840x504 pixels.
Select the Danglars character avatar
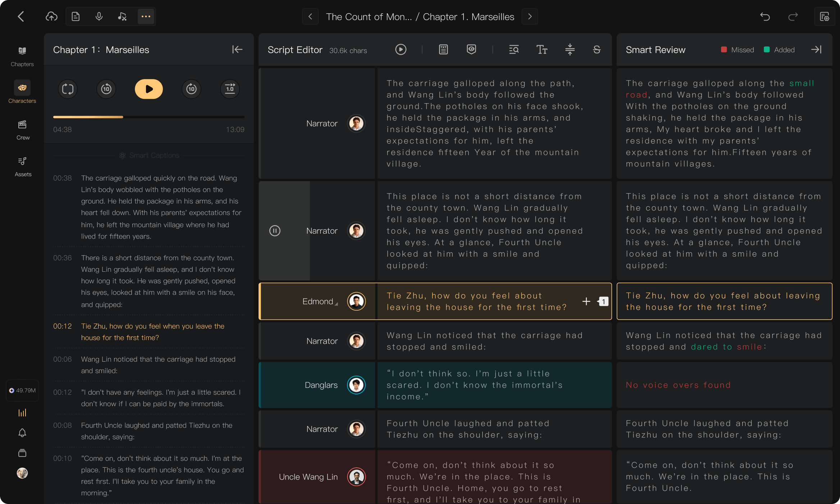point(356,385)
